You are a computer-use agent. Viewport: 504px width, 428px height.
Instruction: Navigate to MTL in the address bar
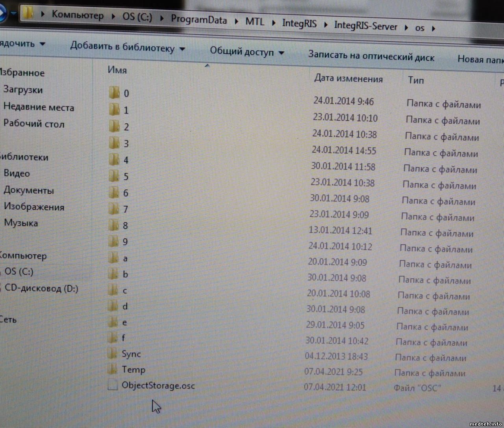pyautogui.click(x=255, y=21)
